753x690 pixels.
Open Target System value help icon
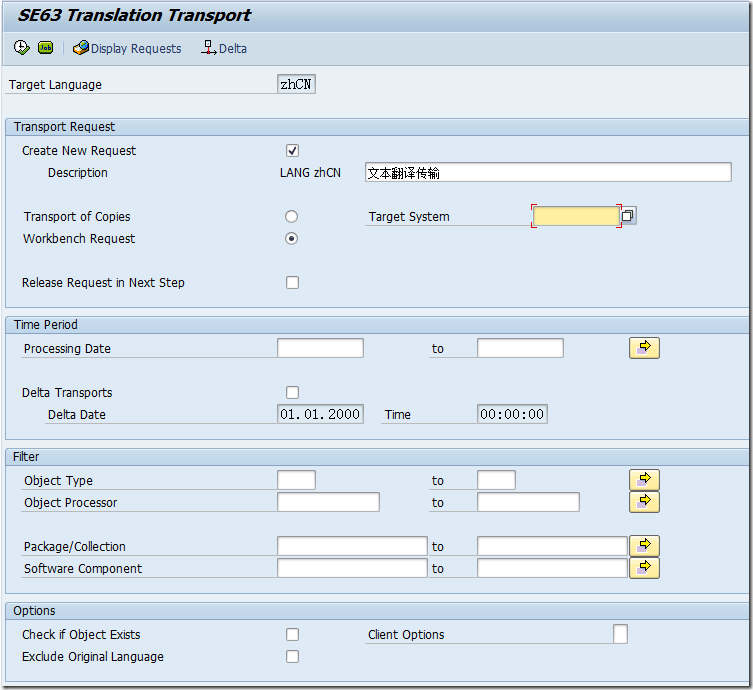pyautogui.click(x=628, y=216)
